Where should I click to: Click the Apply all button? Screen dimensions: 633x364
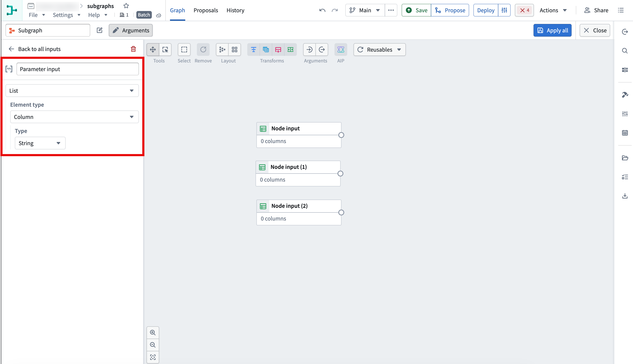coord(552,30)
